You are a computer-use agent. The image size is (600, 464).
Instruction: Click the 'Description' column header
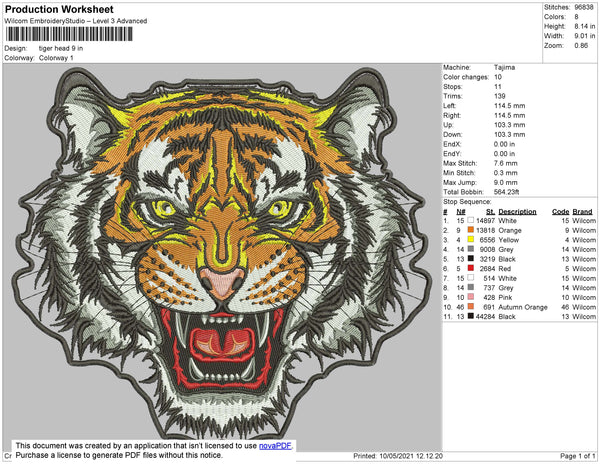click(x=517, y=212)
